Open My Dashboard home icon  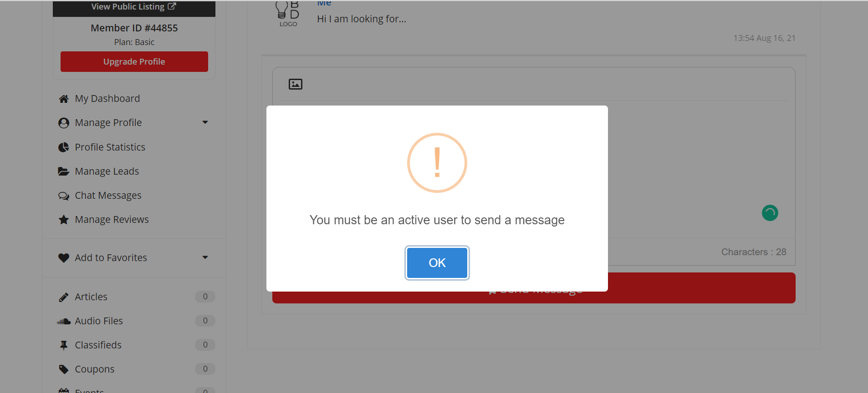click(64, 99)
